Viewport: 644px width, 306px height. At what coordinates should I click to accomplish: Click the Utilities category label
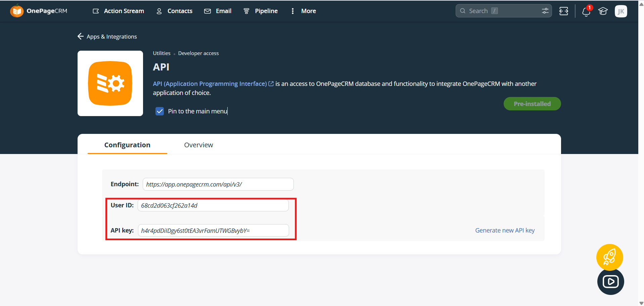click(x=162, y=53)
